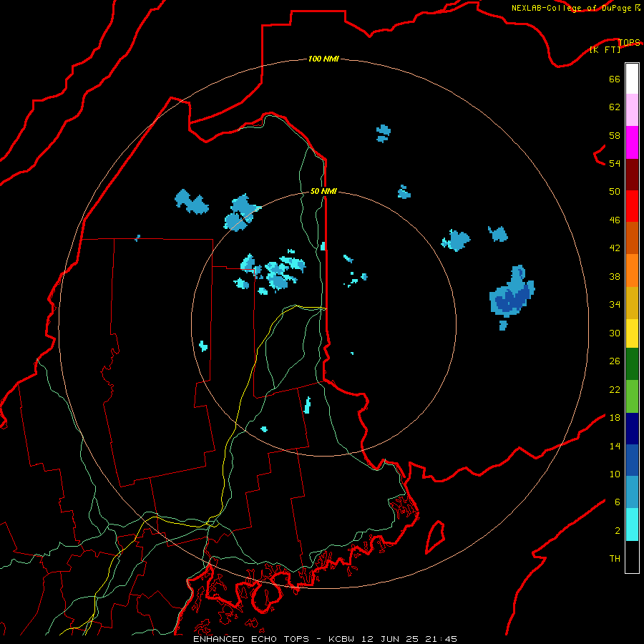The width and height of the screenshot is (644, 644).
Task: Click the TOPS legend heading
Action: point(629,42)
